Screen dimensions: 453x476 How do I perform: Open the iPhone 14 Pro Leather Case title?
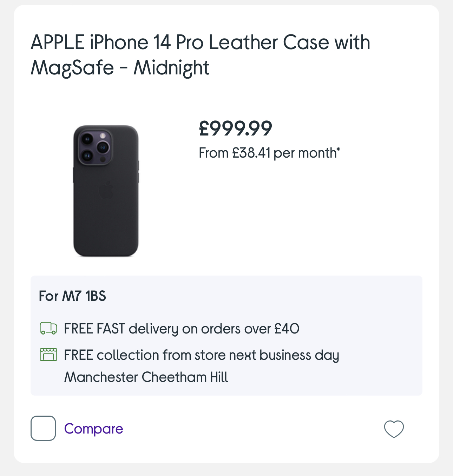201,55
